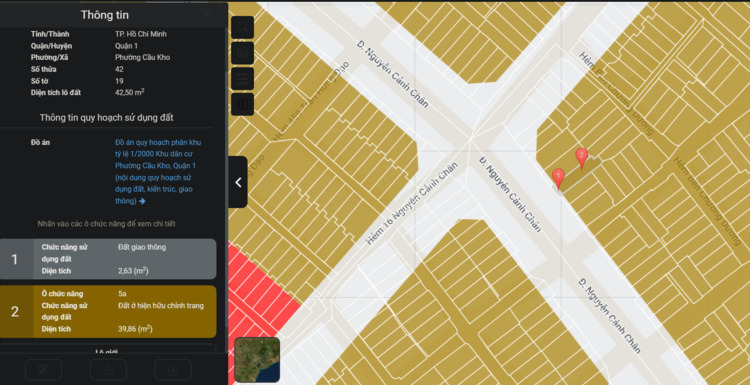Expand the Lộ giới section below
750x385 pixels.
107,350
